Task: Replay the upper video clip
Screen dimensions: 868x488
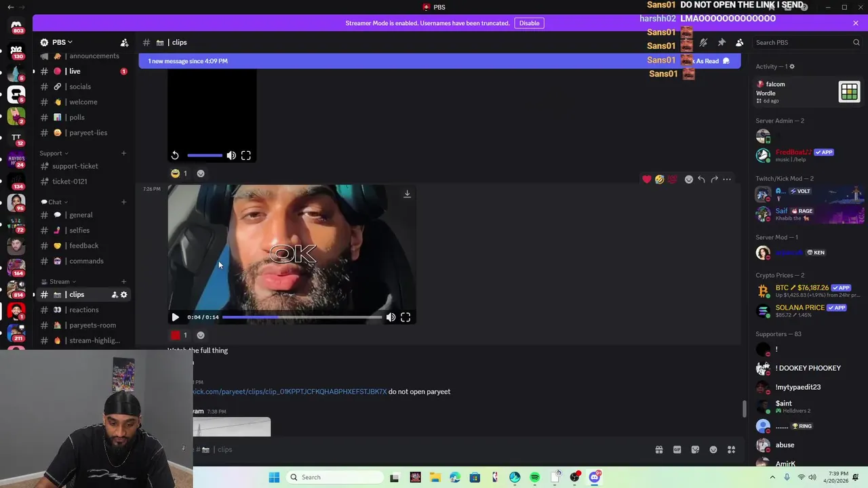Action: click(175, 156)
